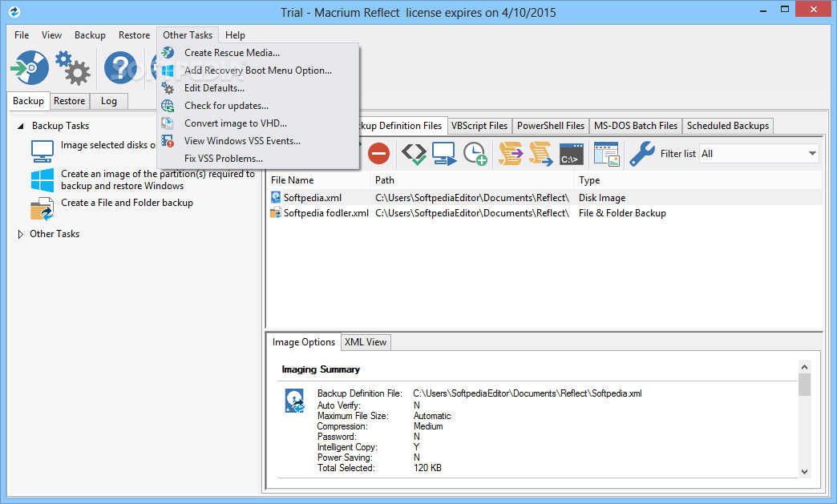This screenshot has width=837, height=504.
Task: Click the backup disc icon in main toolbar
Action: (x=30, y=68)
